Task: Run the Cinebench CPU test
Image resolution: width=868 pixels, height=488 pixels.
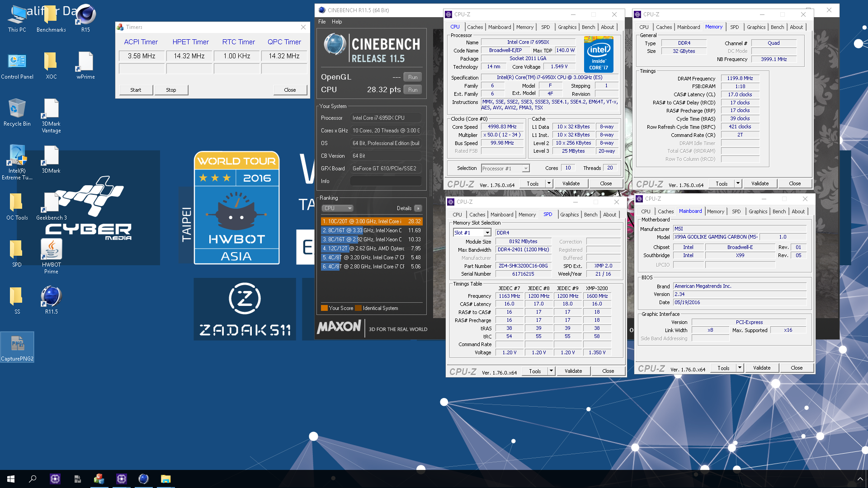Action: coord(413,89)
